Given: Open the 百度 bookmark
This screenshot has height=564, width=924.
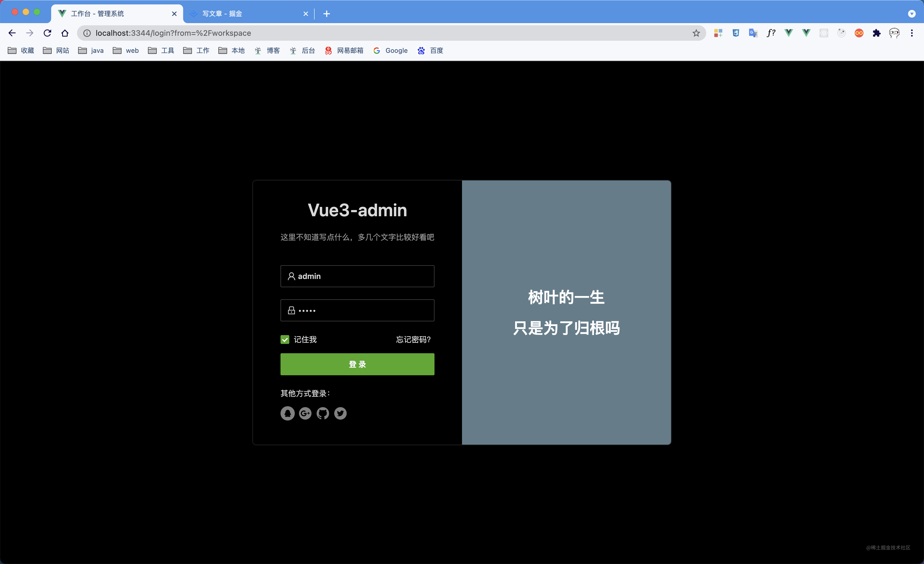Looking at the screenshot, I should click(430, 50).
